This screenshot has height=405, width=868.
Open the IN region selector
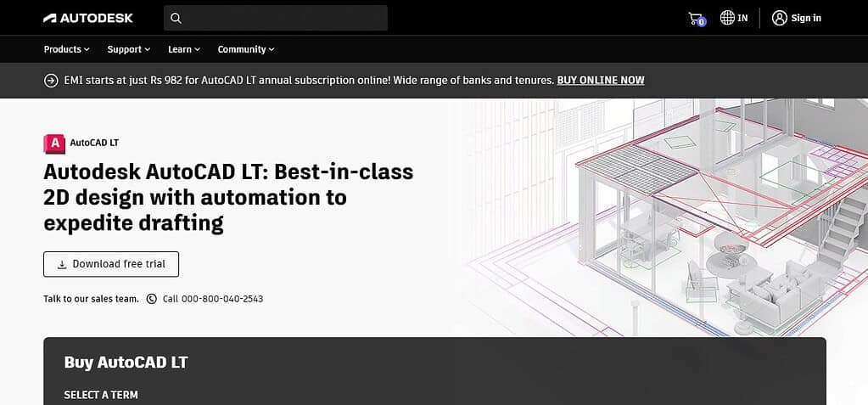click(734, 18)
